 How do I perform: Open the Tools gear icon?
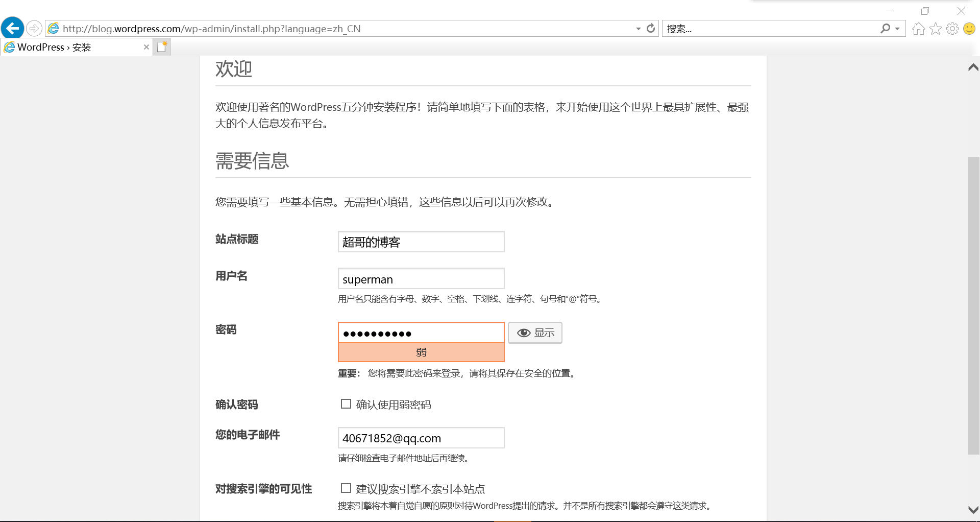tap(952, 29)
